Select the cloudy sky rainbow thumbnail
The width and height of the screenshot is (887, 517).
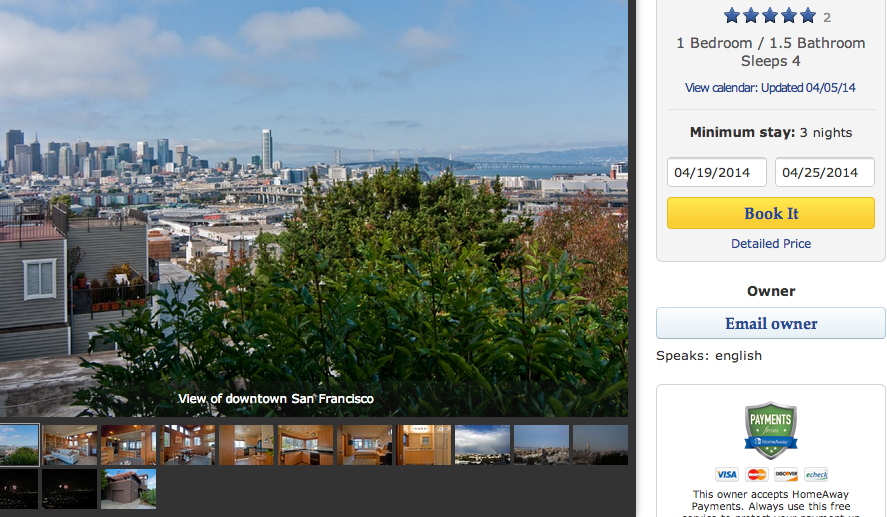tap(483, 445)
